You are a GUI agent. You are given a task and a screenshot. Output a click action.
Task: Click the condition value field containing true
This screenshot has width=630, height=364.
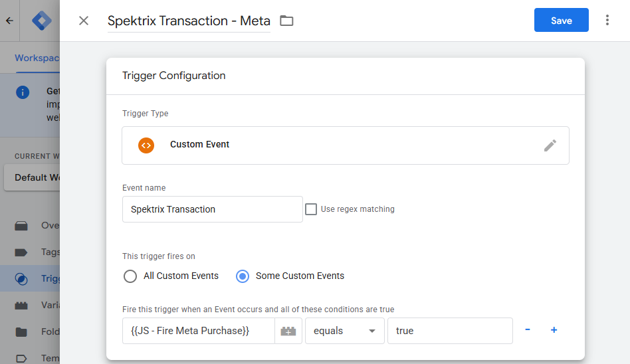[449, 331]
